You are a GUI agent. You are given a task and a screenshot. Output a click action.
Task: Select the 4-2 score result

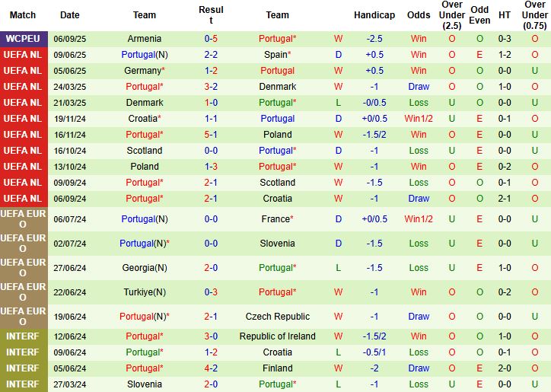(211, 368)
